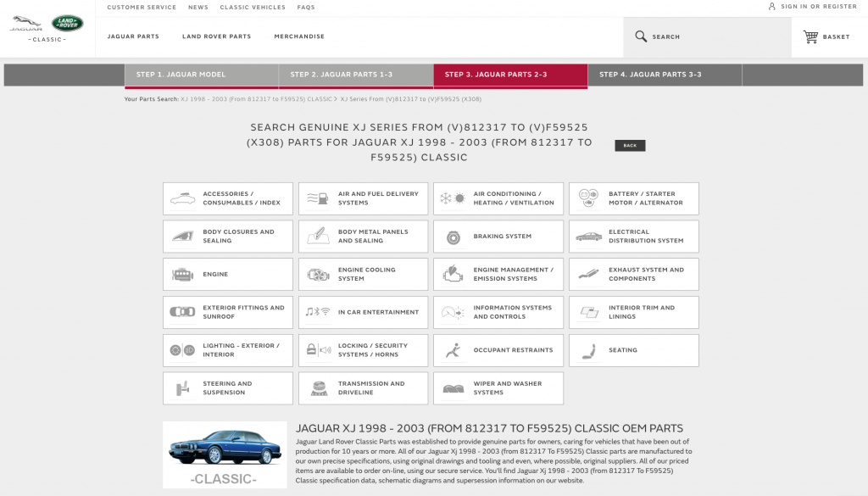
Task: Click the Land Rover green oval logo
Action: [68, 23]
